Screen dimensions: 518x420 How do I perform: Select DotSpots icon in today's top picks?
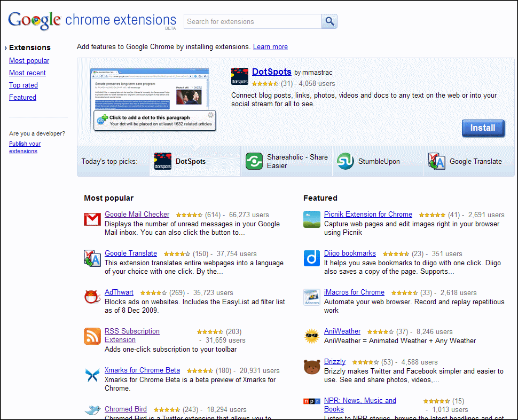click(163, 161)
